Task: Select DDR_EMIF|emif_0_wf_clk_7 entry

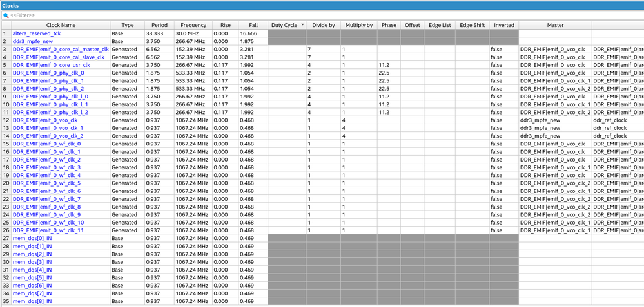Action: coord(47,199)
